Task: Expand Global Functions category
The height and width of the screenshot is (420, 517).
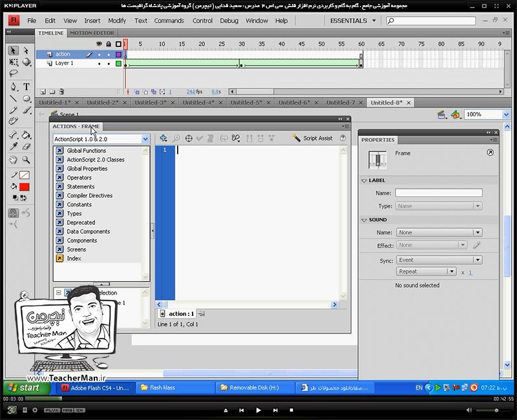Action: click(x=87, y=151)
